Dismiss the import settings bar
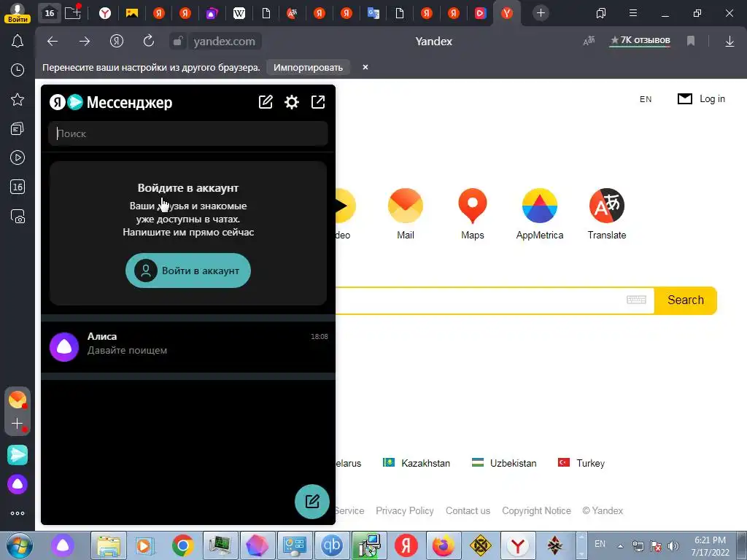 tap(365, 67)
